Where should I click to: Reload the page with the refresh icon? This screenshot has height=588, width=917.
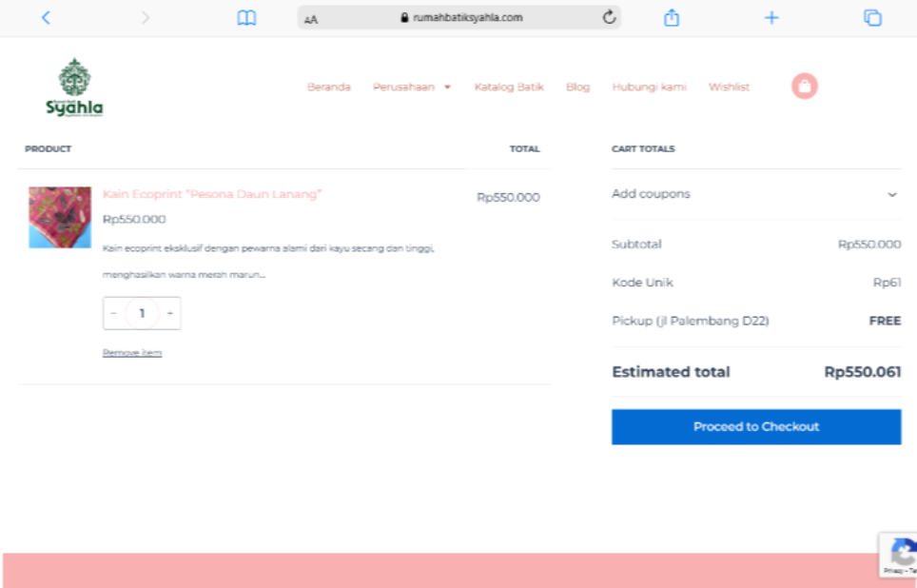610,16
